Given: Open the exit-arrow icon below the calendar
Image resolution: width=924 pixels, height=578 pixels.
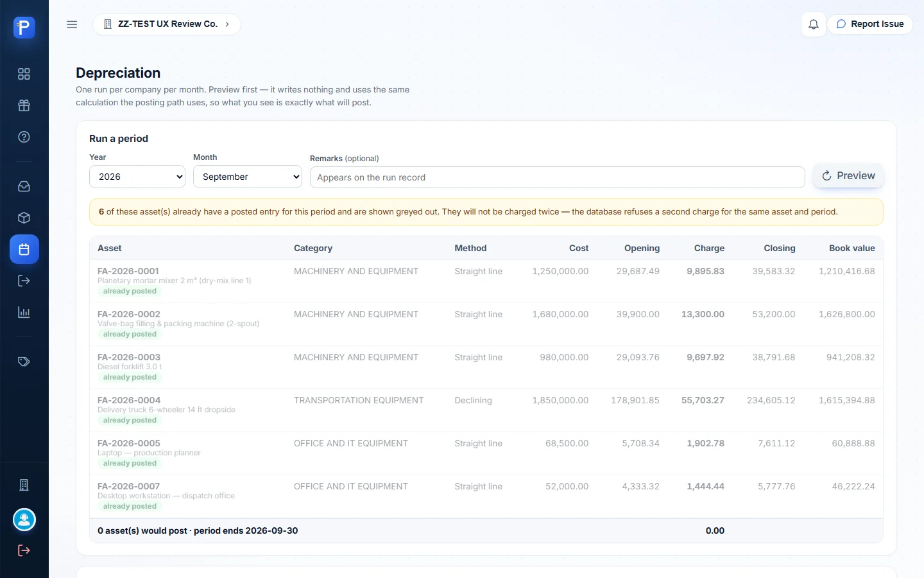Looking at the screenshot, I should click(24, 281).
